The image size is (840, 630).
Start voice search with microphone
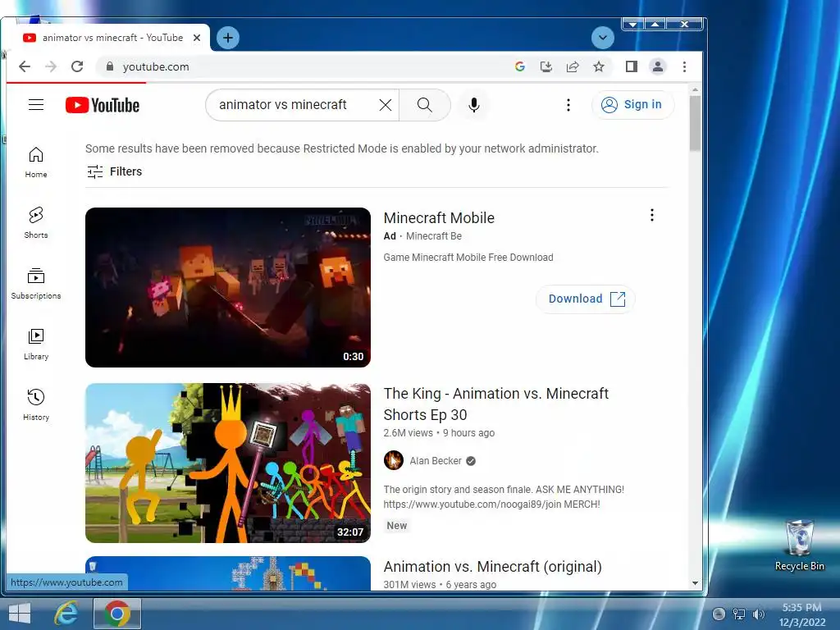[x=473, y=105]
